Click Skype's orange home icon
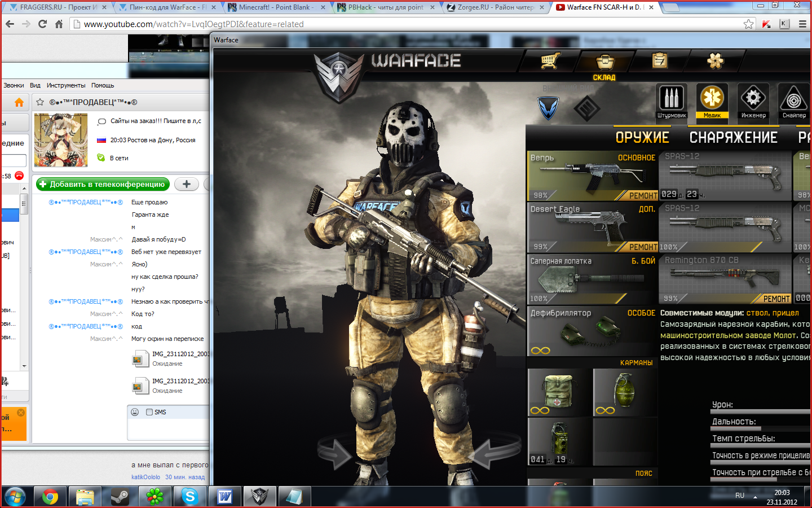This screenshot has height=508, width=812. tap(19, 102)
